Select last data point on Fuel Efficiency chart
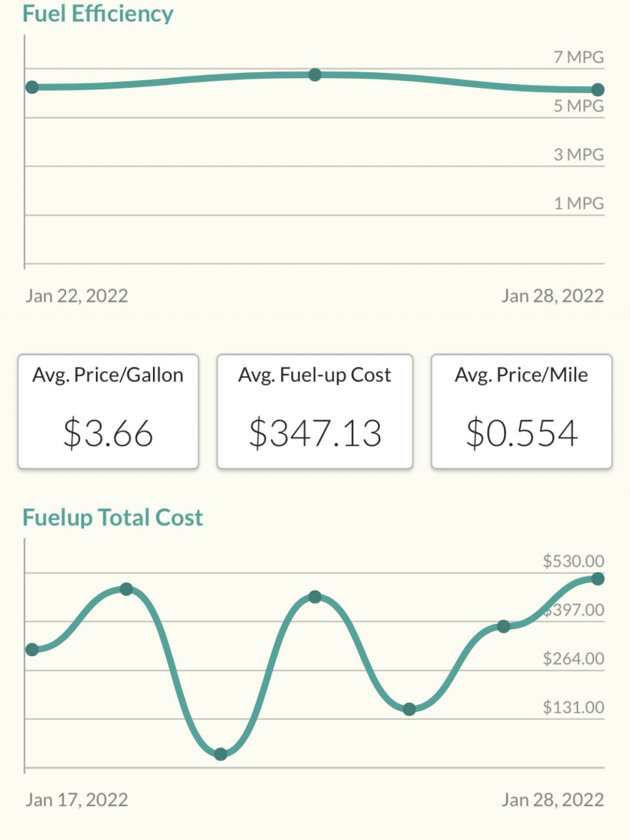Screen dimensions: 630x840 (598, 90)
